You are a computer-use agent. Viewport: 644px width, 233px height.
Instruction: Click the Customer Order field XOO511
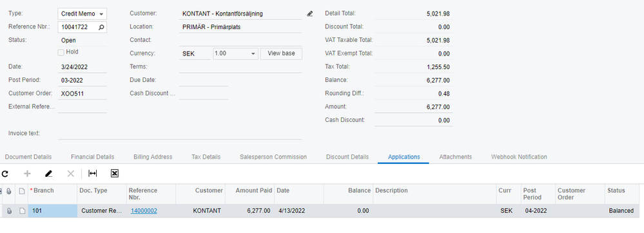point(82,94)
